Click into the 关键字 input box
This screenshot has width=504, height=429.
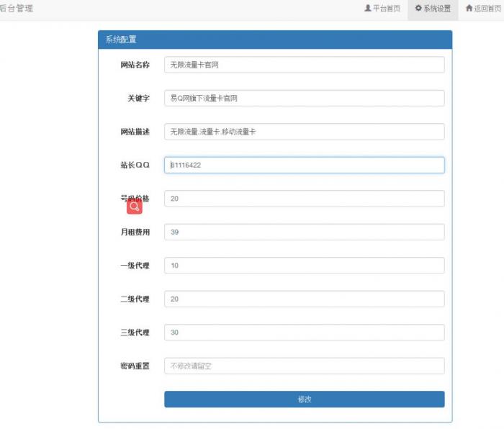[x=304, y=98]
